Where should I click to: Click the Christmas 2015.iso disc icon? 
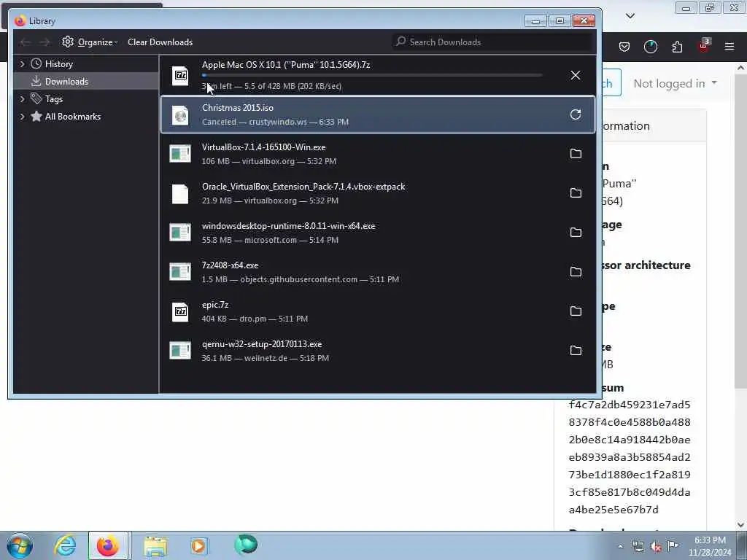click(x=180, y=114)
